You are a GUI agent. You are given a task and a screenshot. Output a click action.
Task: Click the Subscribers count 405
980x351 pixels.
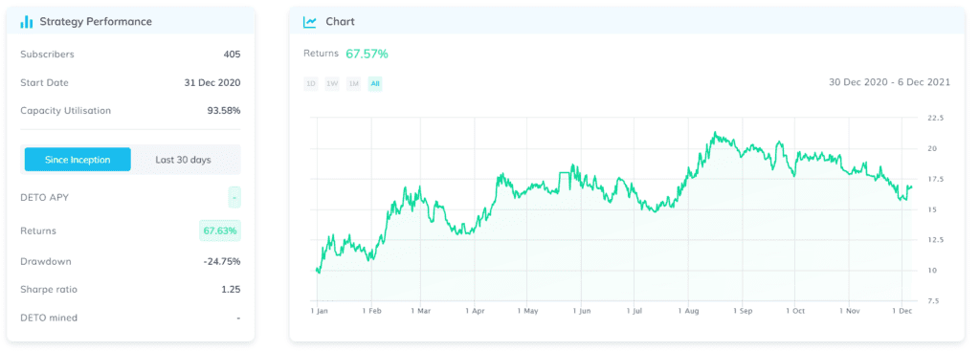(x=232, y=55)
